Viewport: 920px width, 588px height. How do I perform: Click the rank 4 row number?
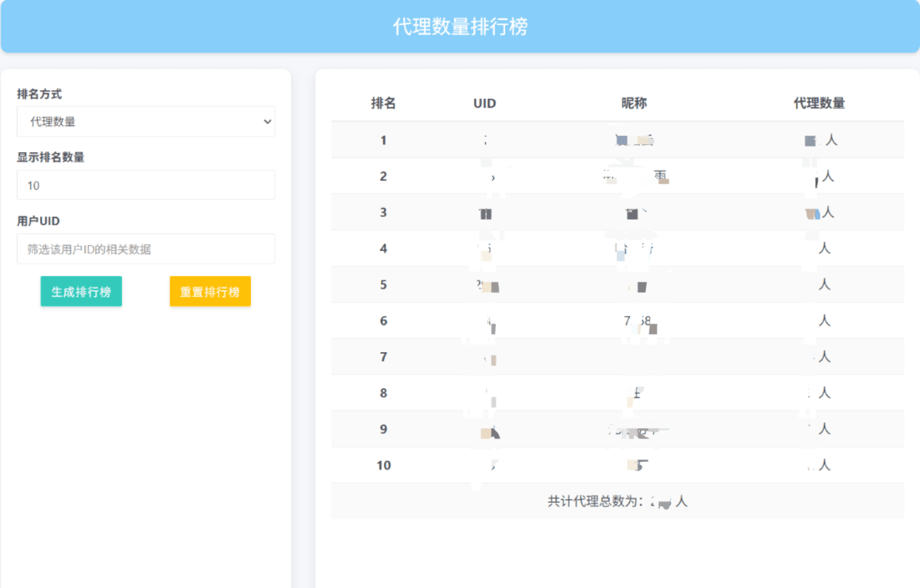(x=383, y=249)
